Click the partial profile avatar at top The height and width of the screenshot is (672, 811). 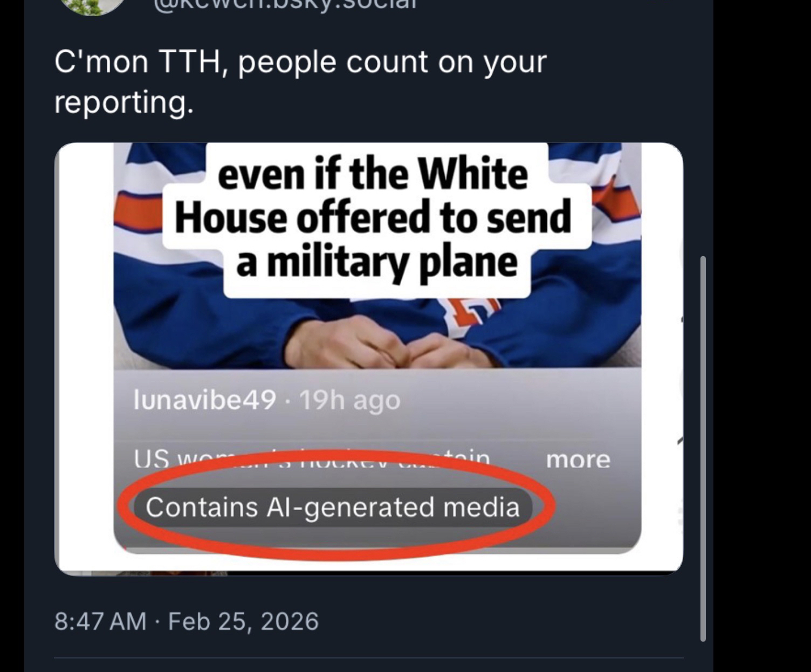click(92, 6)
